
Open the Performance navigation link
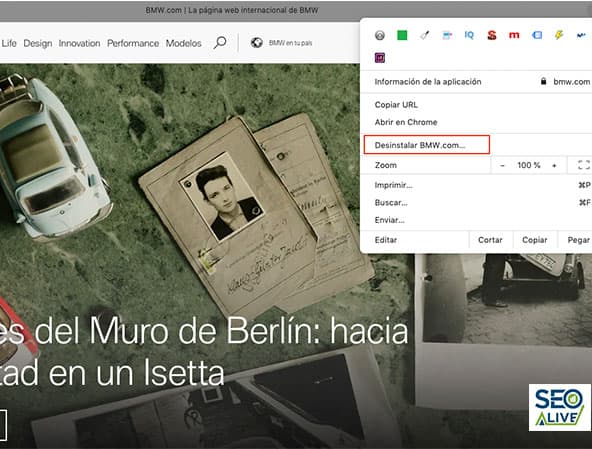133,43
